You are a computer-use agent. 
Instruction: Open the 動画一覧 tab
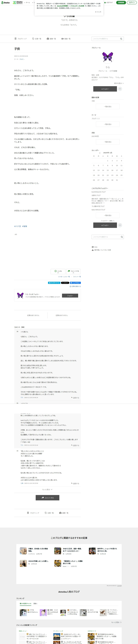66,39
